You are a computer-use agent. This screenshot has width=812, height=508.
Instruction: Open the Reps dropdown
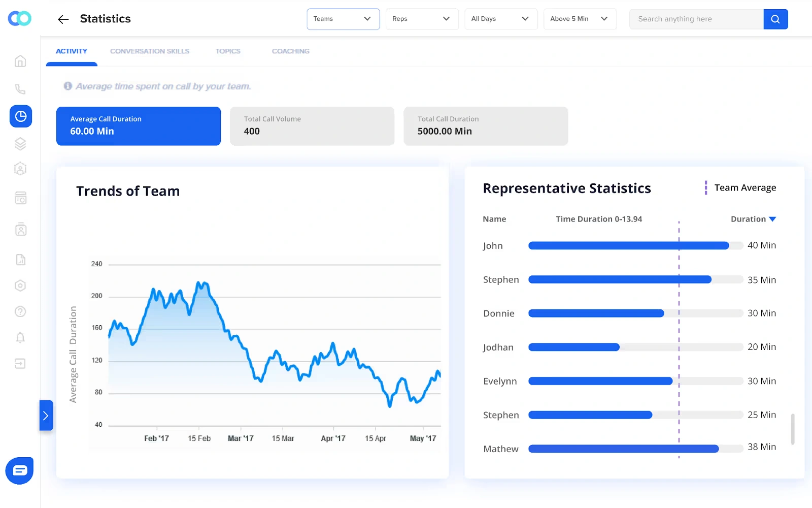point(422,19)
